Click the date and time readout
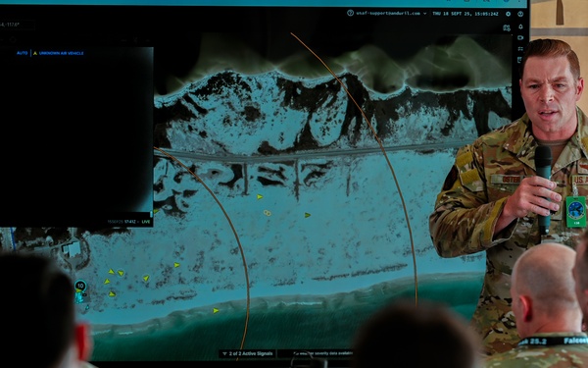The width and height of the screenshot is (588, 368). 465,14
